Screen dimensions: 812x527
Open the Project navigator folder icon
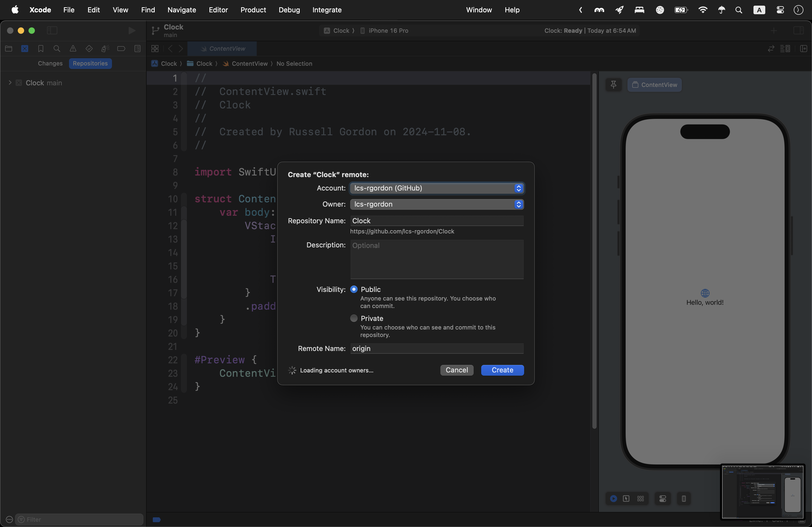[x=9, y=49]
